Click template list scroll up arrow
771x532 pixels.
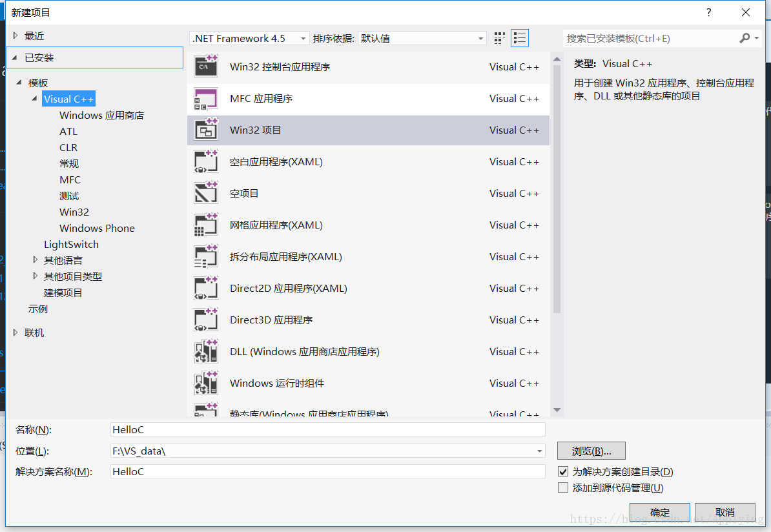557,59
